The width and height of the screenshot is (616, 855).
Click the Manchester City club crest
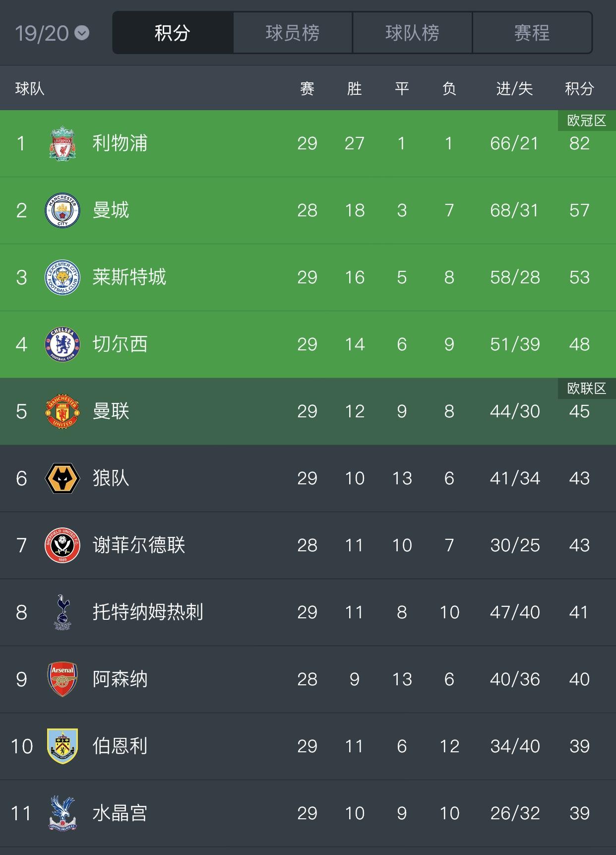coord(62,210)
